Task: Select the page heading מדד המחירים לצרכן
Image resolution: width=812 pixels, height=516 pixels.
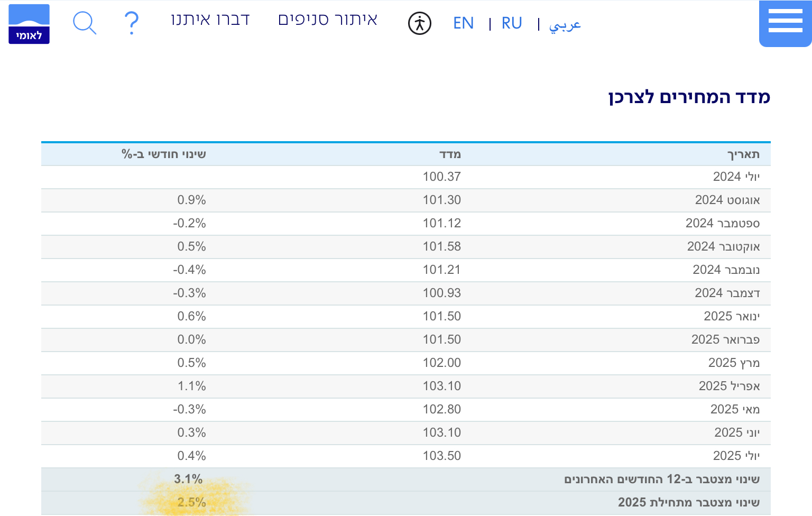Action: click(689, 97)
